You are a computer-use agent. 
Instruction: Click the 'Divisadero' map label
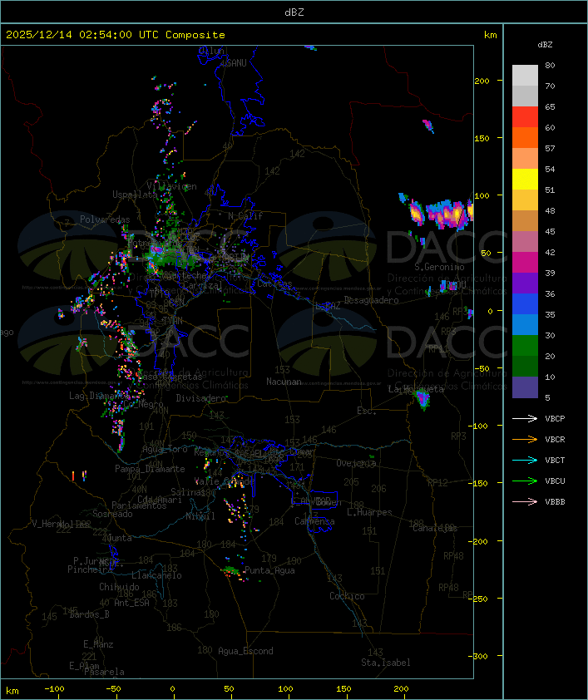tap(200, 398)
